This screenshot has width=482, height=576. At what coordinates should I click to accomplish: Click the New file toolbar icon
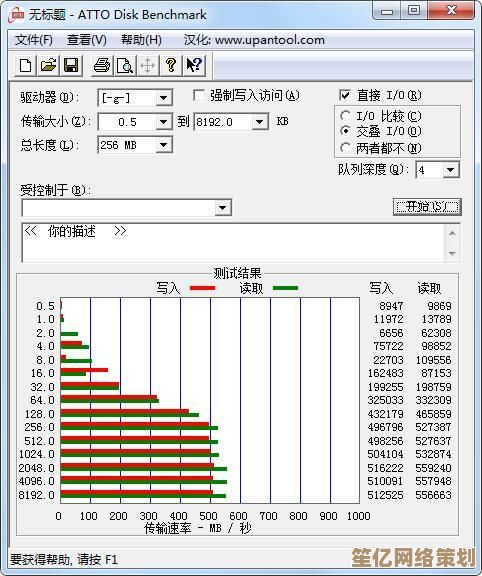click(25, 66)
